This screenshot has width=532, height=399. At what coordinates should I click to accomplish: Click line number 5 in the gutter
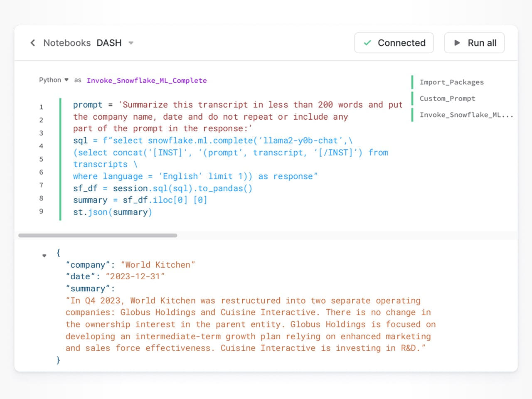[41, 159]
